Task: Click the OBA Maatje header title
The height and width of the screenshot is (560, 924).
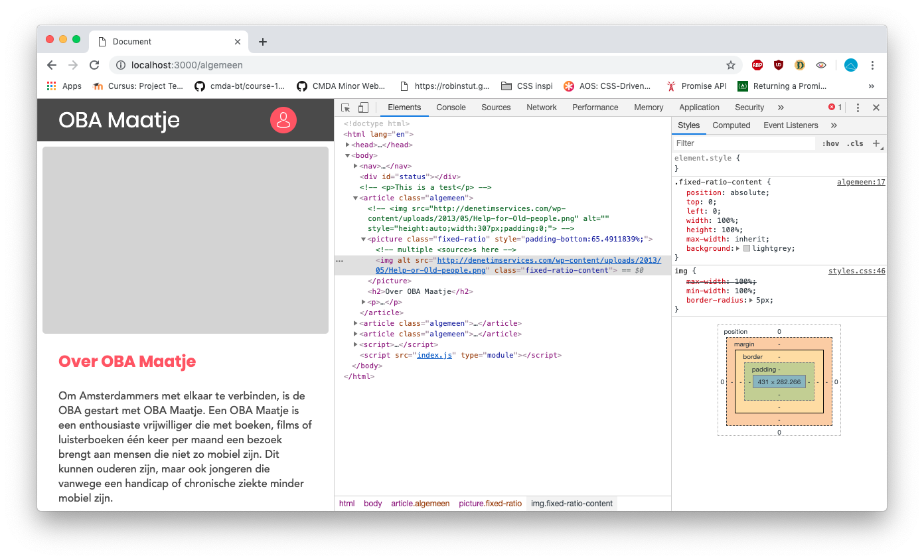Action: [119, 120]
